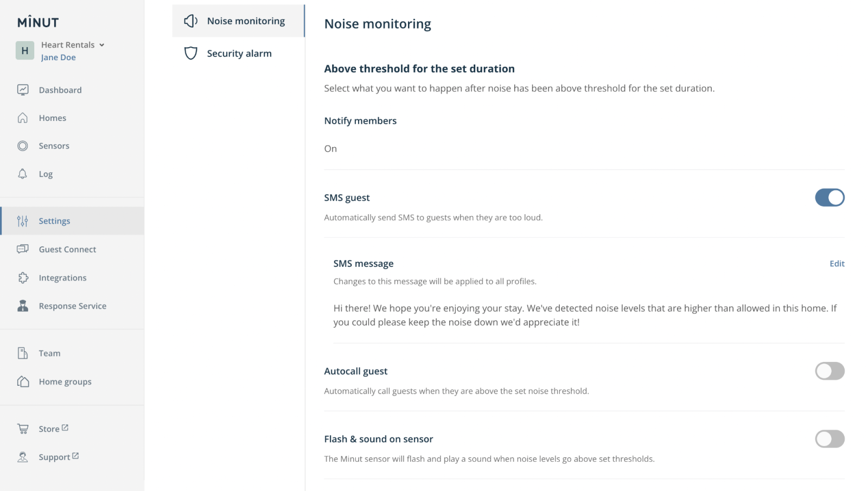Open the Dashboard chart icon

point(23,90)
